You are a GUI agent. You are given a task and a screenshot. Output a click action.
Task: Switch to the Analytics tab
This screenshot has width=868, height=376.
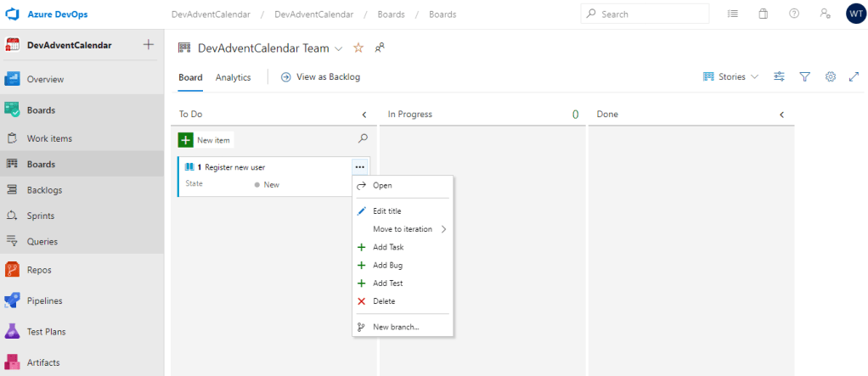(233, 77)
